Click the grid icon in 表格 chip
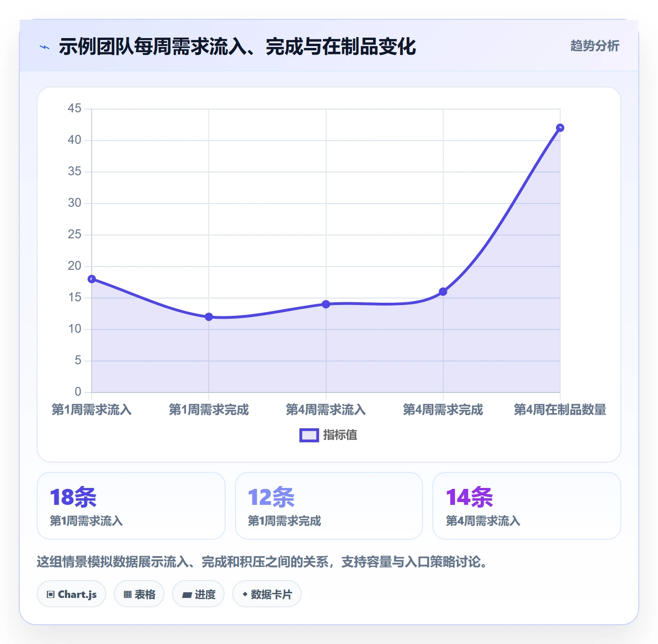This screenshot has height=644, width=658. 127,595
